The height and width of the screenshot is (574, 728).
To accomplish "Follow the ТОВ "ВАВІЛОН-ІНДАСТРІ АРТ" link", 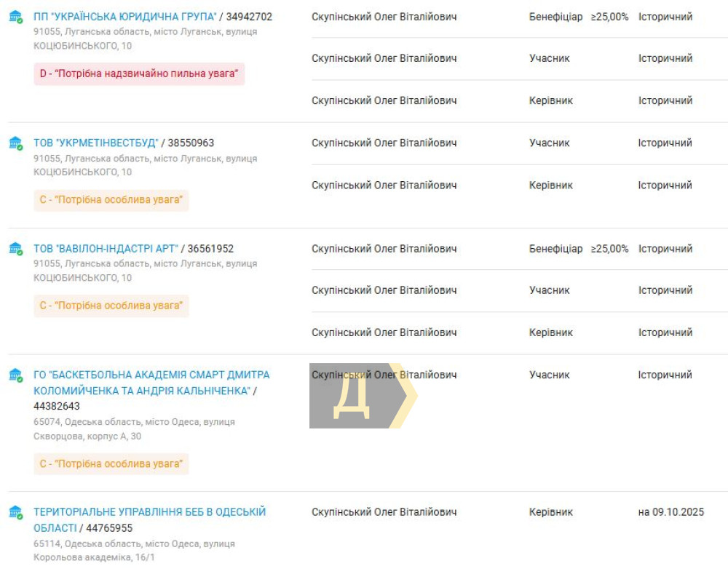I will (x=106, y=249).
